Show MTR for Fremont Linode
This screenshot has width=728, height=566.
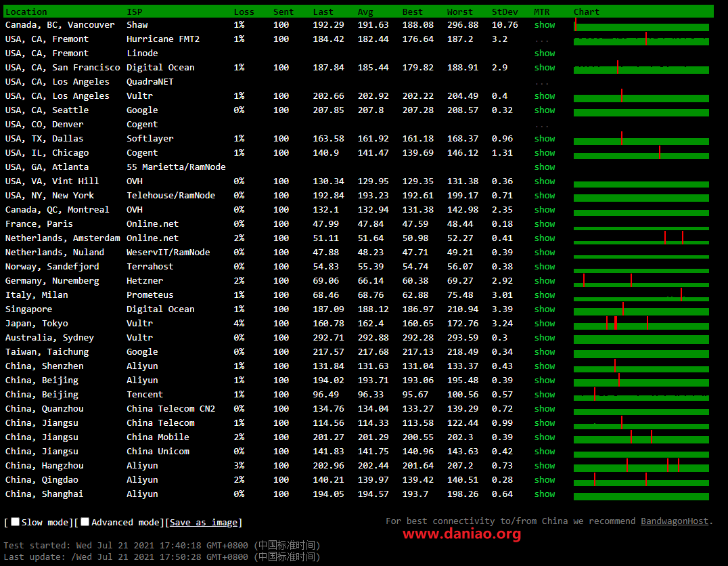coord(545,53)
